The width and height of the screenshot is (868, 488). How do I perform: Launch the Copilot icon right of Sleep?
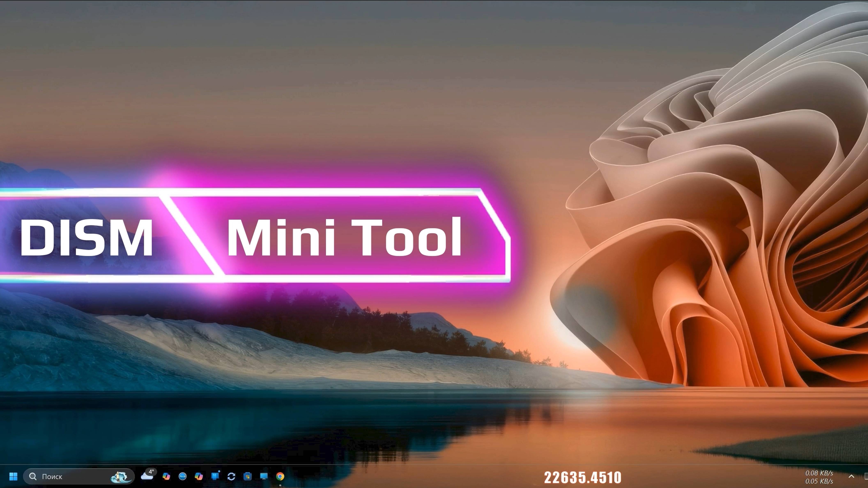[x=199, y=476]
